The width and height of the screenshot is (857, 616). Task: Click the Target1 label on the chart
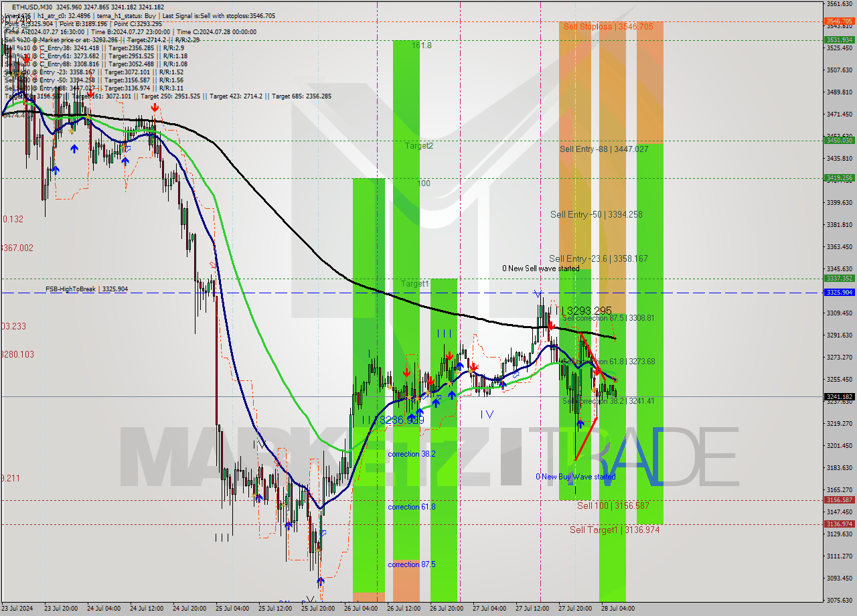pos(415,284)
